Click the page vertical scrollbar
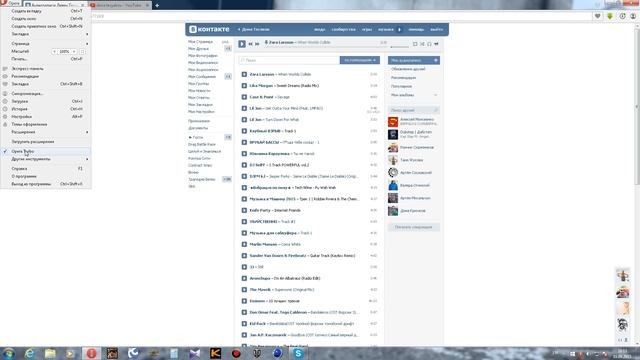This screenshot has height=360, width=640. [637, 106]
